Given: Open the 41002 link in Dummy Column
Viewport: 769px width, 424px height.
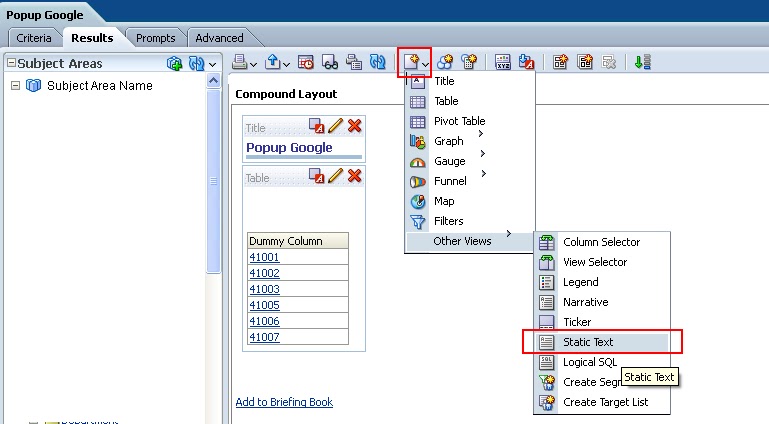Looking at the screenshot, I should tap(264, 274).
